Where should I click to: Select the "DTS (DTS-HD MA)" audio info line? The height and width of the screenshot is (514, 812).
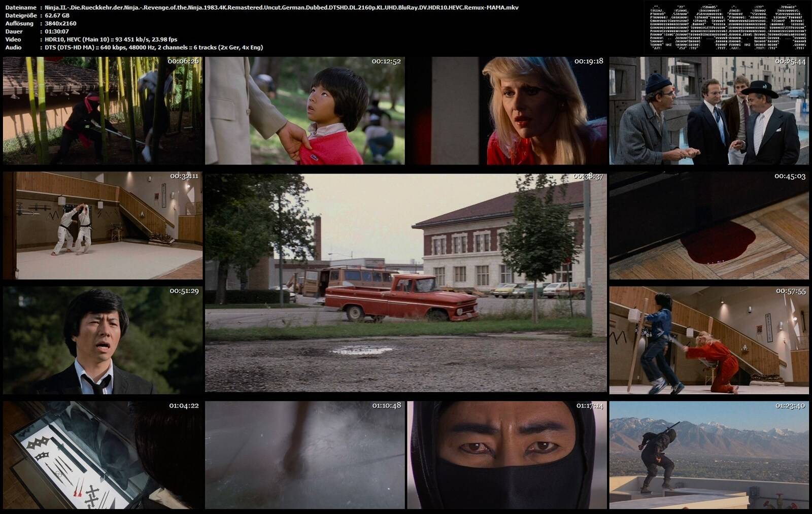154,47
